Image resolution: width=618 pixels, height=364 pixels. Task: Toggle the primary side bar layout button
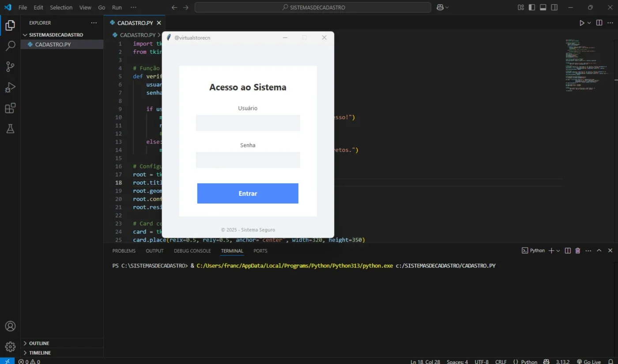(x=532, y=8)
